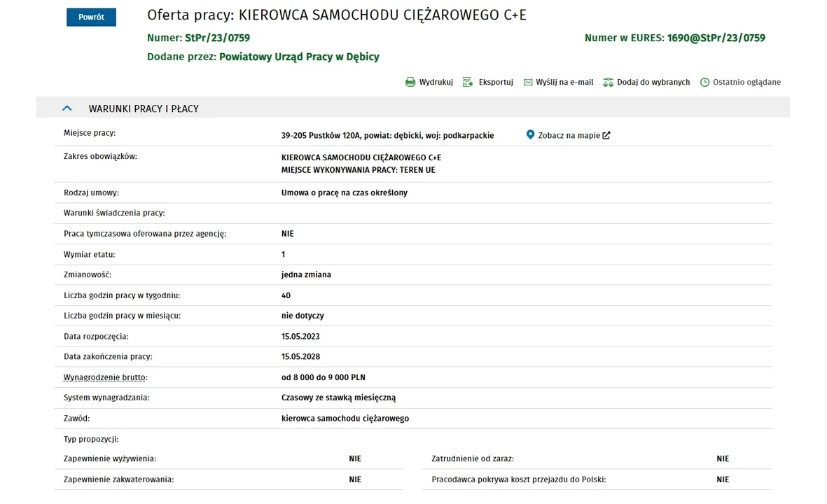Click the blue map pin icon
Viewport: 827px width, 504px height.
point(531,135)
